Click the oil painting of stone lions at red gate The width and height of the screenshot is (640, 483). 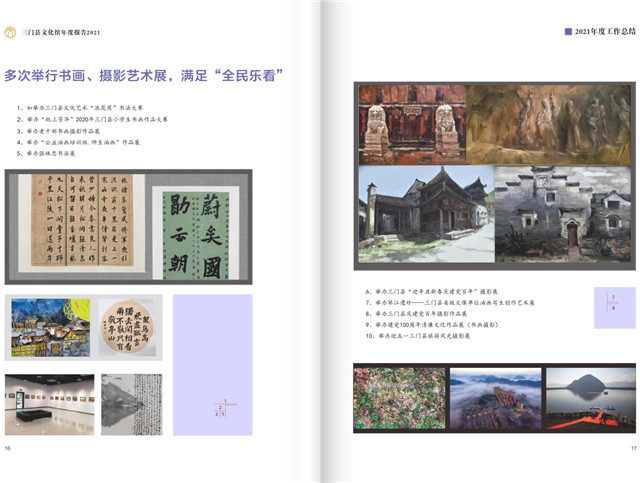point(412,125)
